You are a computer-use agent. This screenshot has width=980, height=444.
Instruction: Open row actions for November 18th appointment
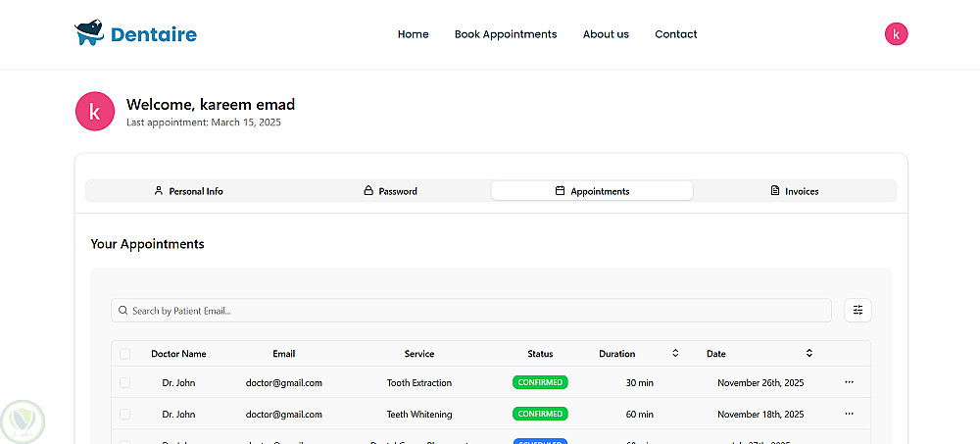[849, 414]
